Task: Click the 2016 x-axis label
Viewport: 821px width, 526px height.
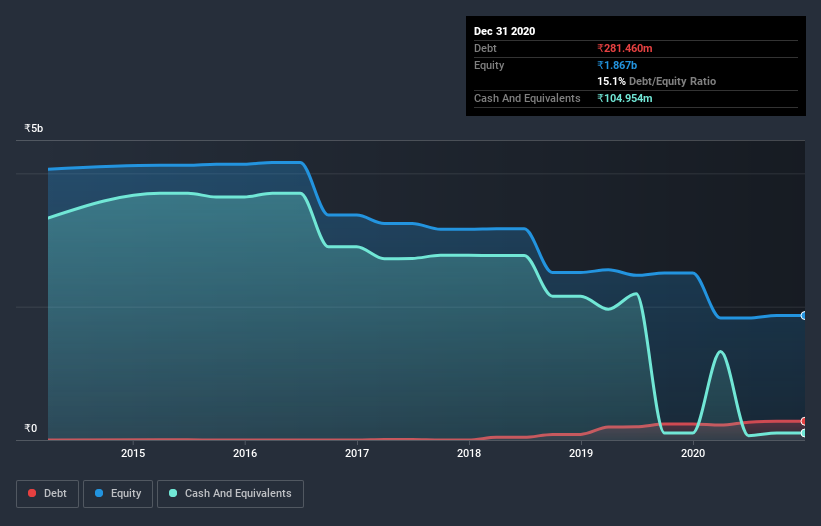Action: click(x=245, y=453)
